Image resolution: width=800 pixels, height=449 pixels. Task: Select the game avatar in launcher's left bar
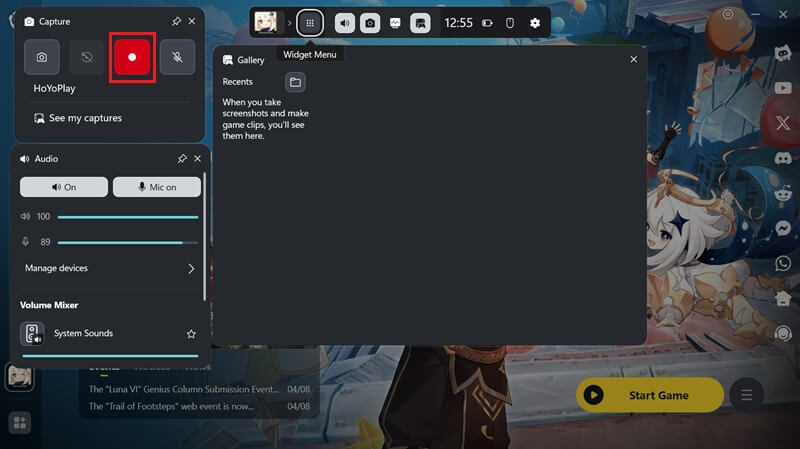pos(20,378)
